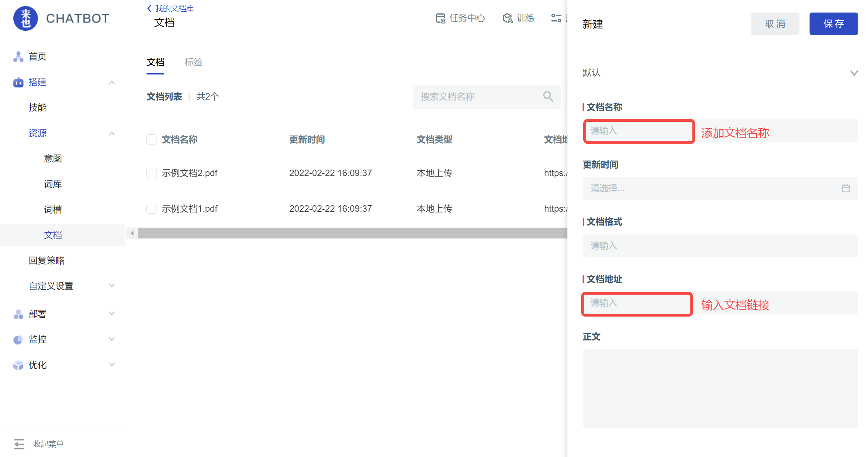
Task: Click the 训练 icon in header
Action: [508, 18]
